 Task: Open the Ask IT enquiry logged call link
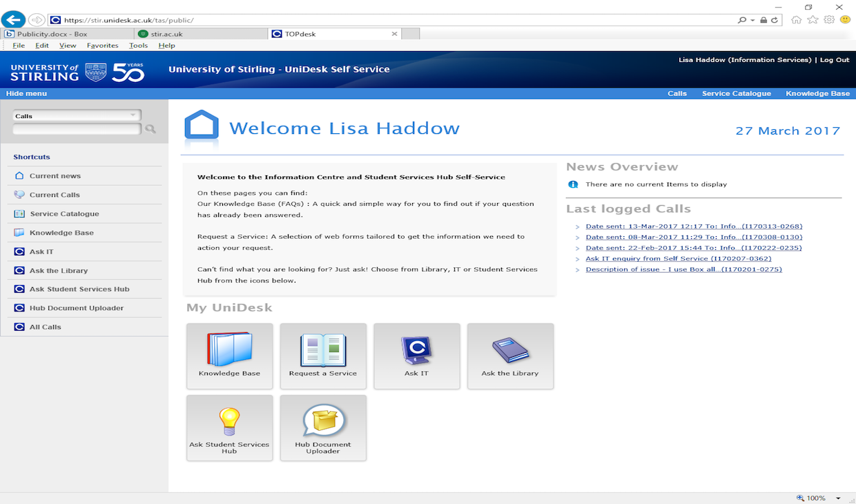678,259
